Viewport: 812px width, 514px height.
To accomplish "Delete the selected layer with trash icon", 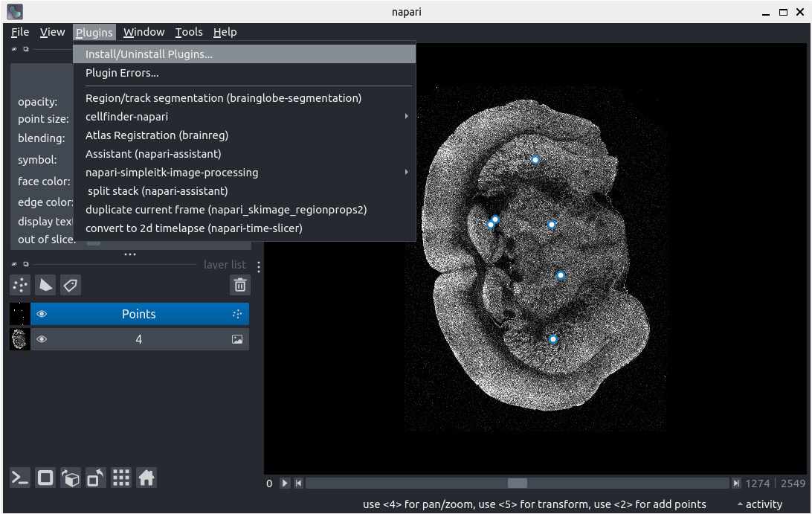I will point(239,285).
